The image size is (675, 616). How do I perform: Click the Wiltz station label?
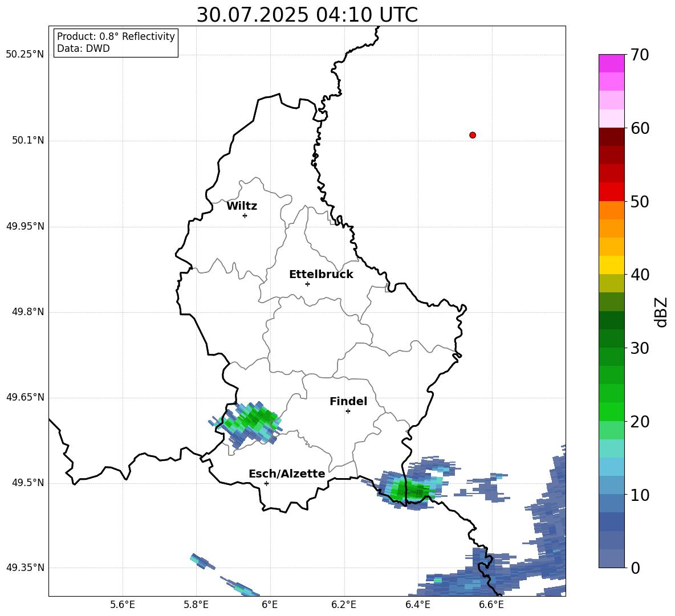[242, 206]
